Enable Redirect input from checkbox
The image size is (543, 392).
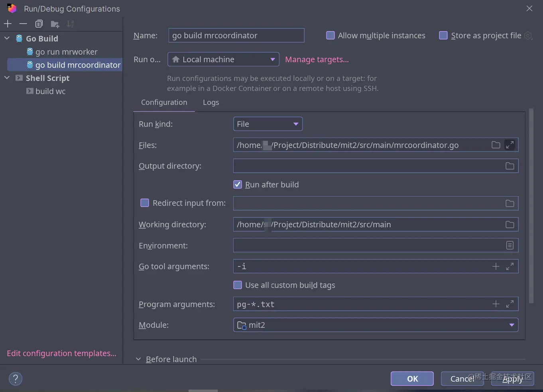[145, 203]
